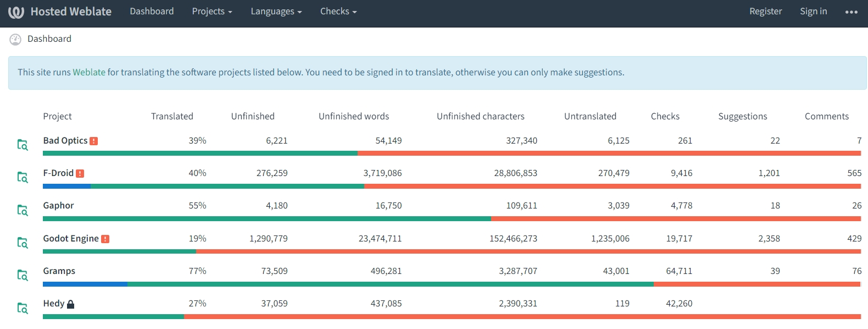The image size is (868, 329).
Task: Open the Bad Optics project
Action: coord(65,140)
